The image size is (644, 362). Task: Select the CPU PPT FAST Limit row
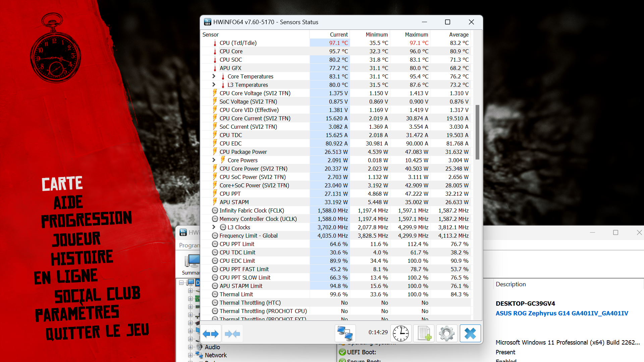pos(335,269)
